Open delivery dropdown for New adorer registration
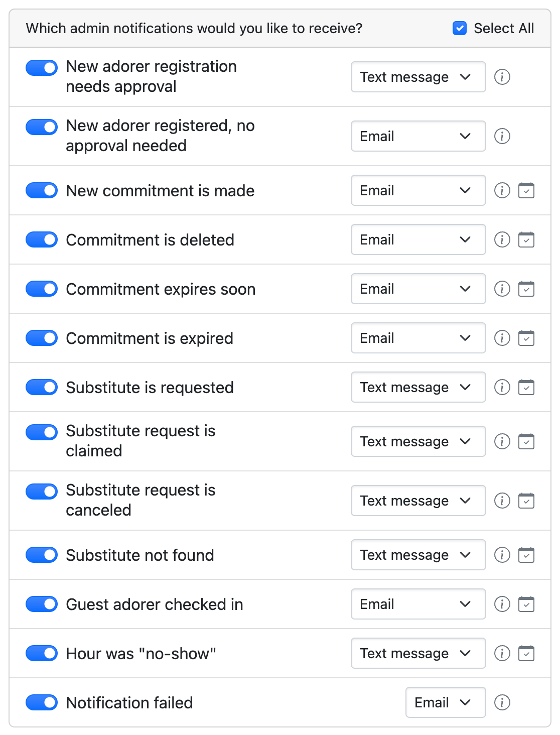560x735 pixels. pos(418,77)
